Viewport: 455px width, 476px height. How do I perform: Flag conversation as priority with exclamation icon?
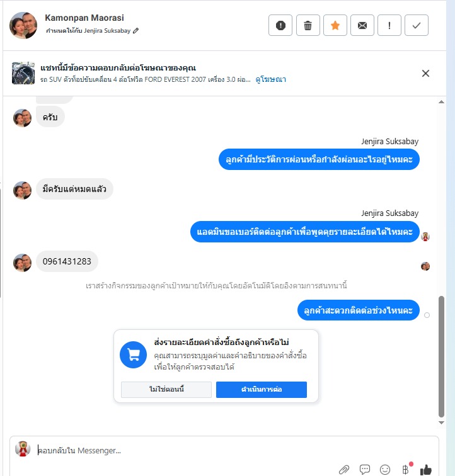coord(389,25)
